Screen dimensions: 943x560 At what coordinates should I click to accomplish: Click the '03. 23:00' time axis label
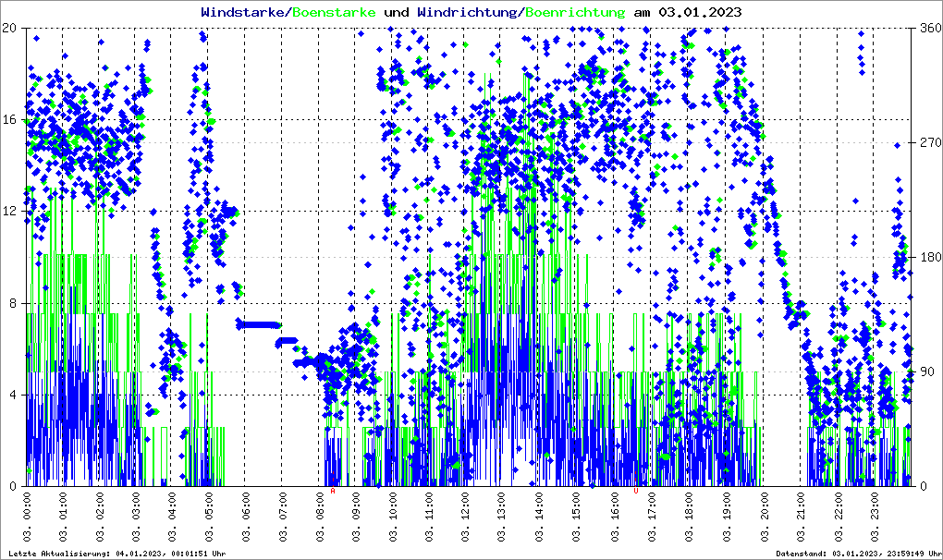tap(876, 517)
